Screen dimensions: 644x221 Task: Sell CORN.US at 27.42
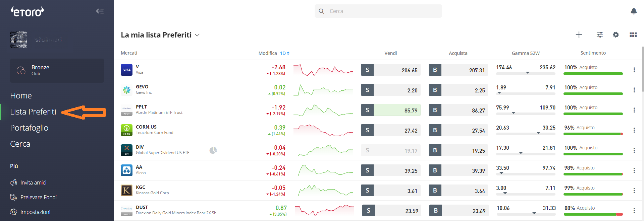pos(391,130)
